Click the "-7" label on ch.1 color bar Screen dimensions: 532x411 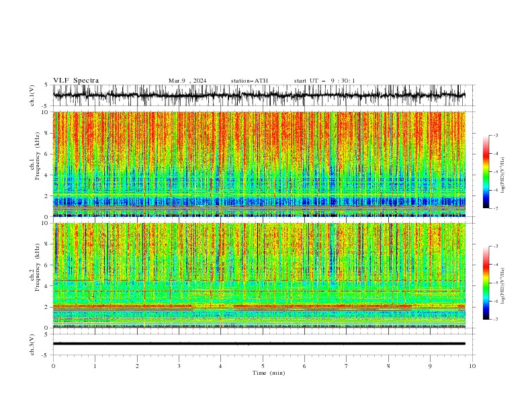click(495, 208)
